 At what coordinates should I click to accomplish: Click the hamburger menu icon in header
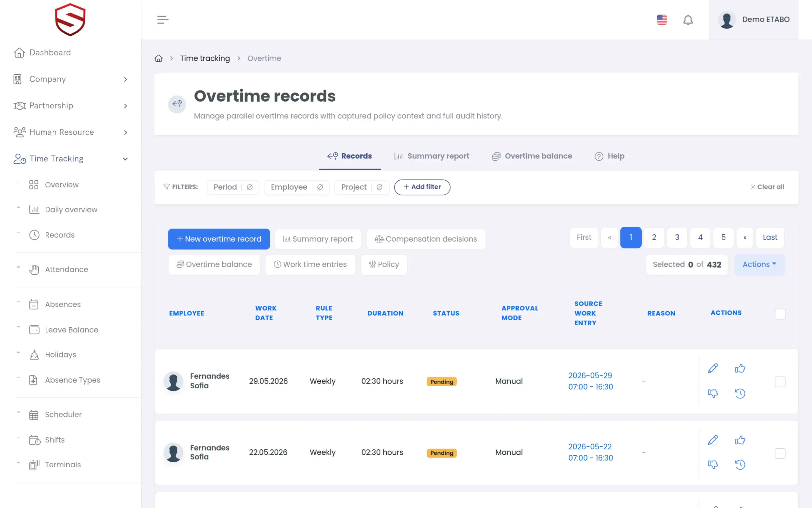point(163,20)
